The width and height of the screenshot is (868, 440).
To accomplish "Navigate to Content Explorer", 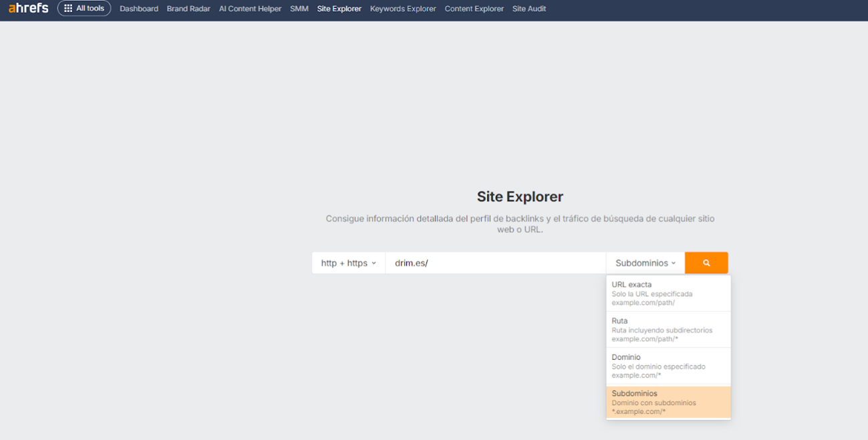I will [x=474, y=9].
